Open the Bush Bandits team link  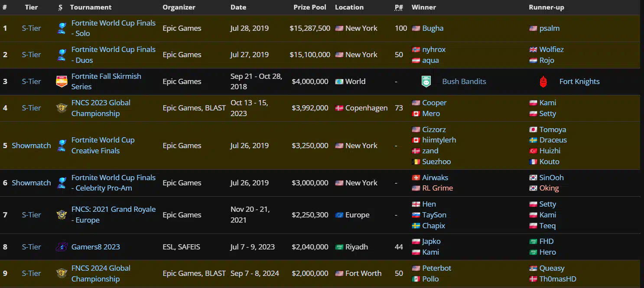pos(464,81)
